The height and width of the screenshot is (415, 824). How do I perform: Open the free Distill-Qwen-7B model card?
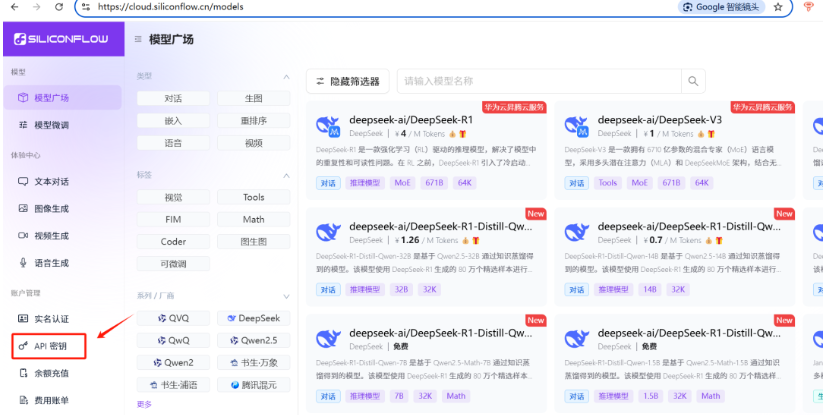click(426, 363)
